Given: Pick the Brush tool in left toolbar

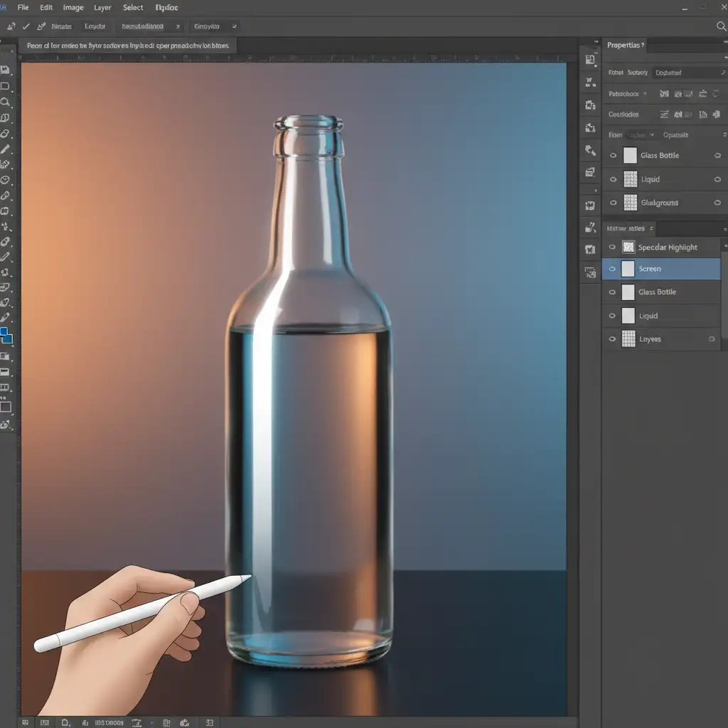Looking at the screenshot, I should click(5, 149).
